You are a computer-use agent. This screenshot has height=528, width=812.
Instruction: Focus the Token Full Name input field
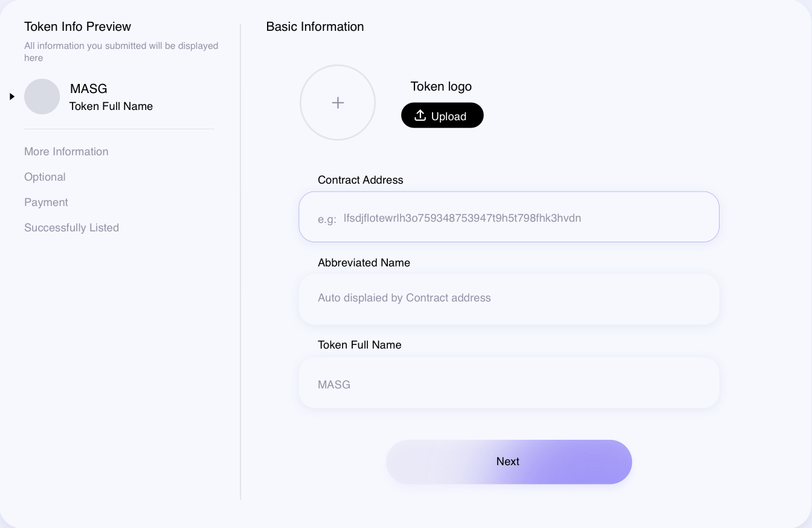pyautogui.click(x=509, y=382)
